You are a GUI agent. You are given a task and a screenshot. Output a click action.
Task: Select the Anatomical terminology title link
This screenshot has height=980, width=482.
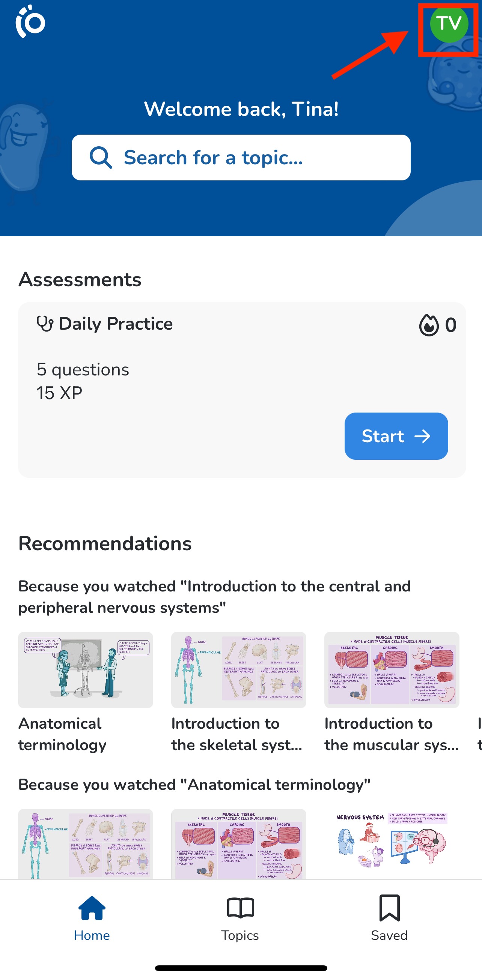pyautogui.click(x=62, y=734)
